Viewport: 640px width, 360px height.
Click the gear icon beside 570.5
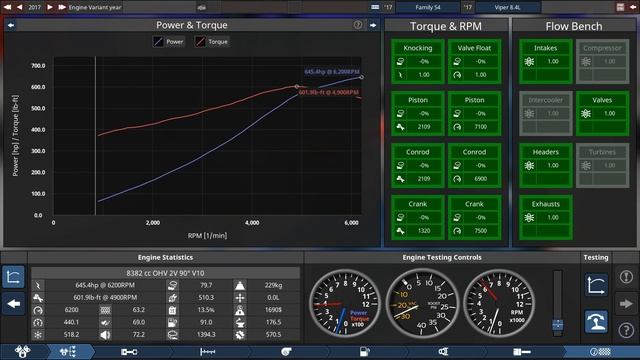pyautogui.click(x=240, y=335)
